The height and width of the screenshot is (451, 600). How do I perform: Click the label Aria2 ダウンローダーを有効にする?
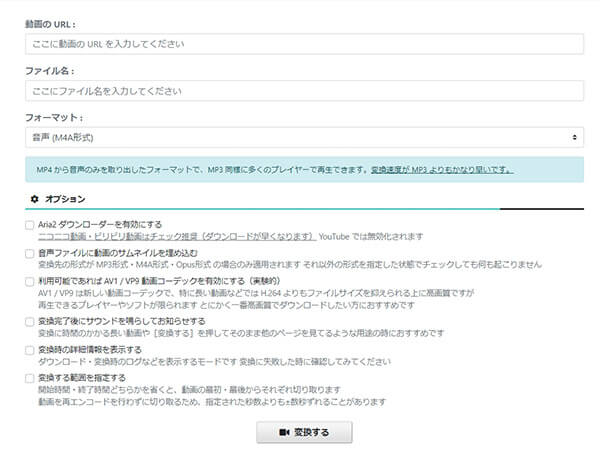point(100,225)
